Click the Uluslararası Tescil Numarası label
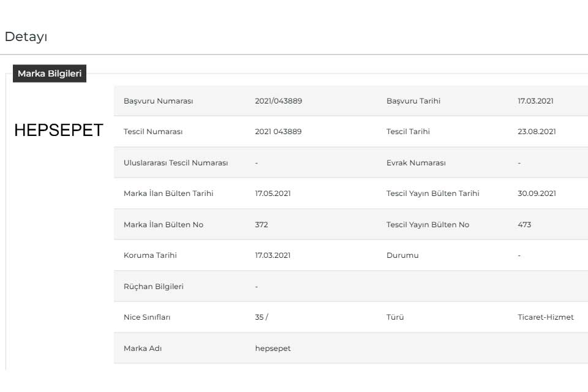Image resolution: width=588 pixels, height=392 pixels. point(176,163)
